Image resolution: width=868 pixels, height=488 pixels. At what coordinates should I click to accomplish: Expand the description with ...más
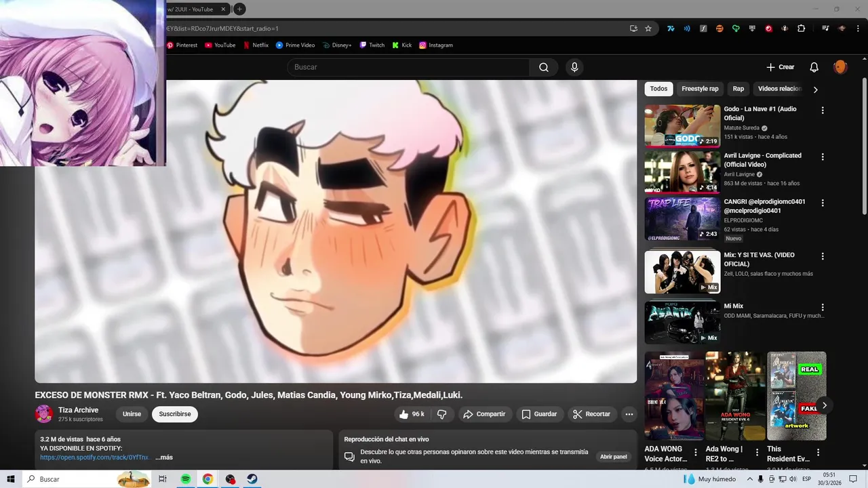(164, 457)
